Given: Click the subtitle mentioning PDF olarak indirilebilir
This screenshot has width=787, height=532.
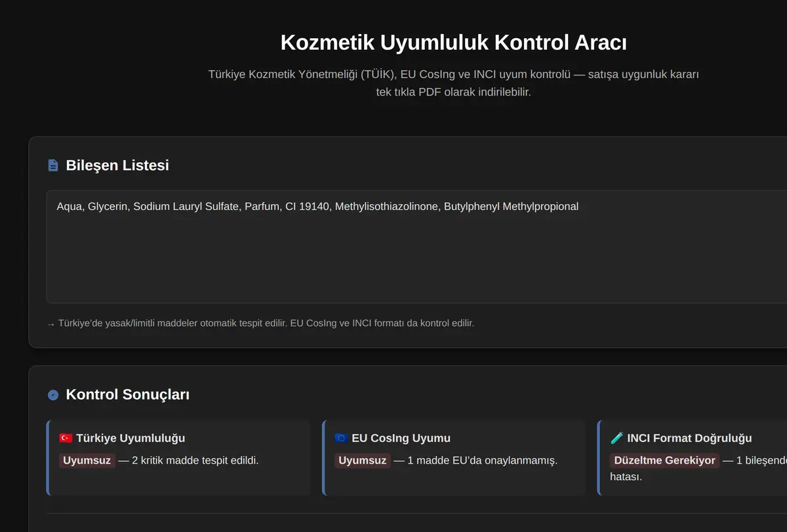Looking at the screenshot, I should [x=453, y=83].
